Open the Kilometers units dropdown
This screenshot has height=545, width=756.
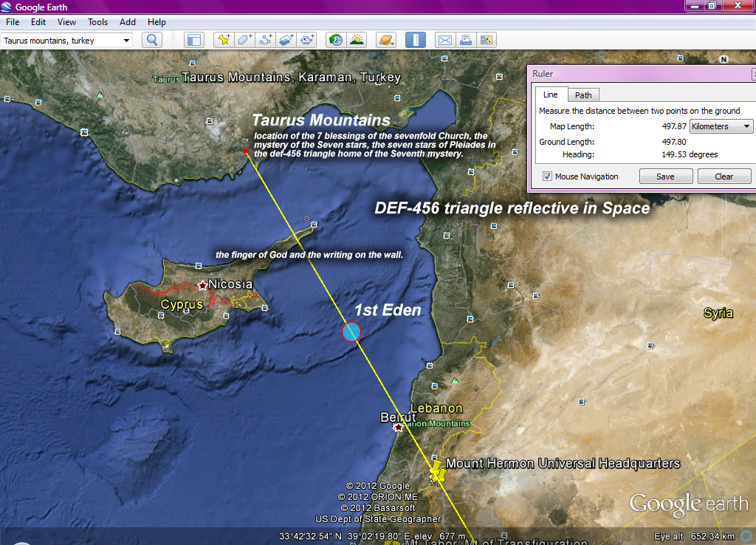pos(721,126)
